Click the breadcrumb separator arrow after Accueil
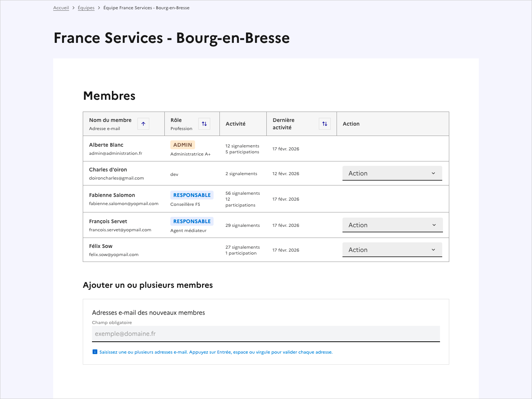The height and width of the screenshot is (399, 532). click(x=73, y=7)
